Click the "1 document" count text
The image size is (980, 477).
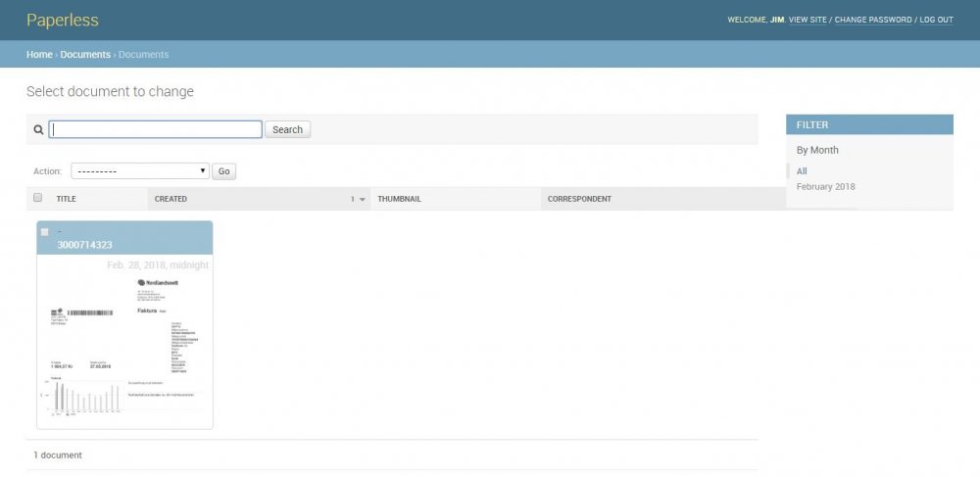[58, 455]
